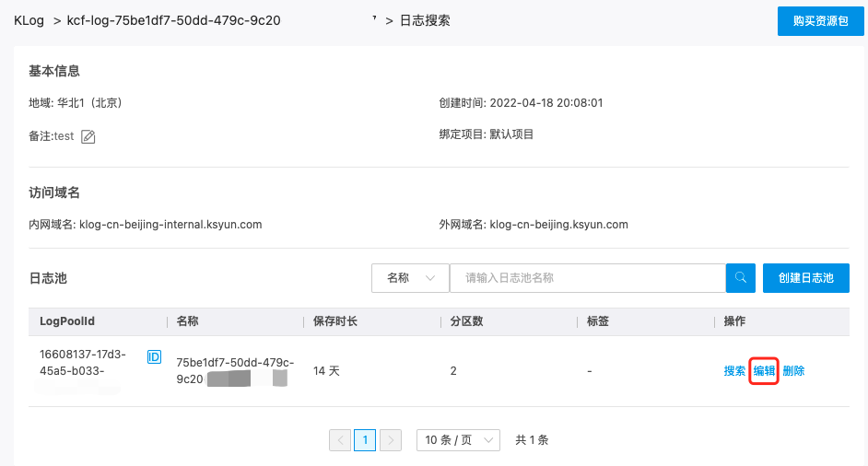Go to the previous page with the left arrow
This screenshot has width=868, height=466.
tap(340, 440)
